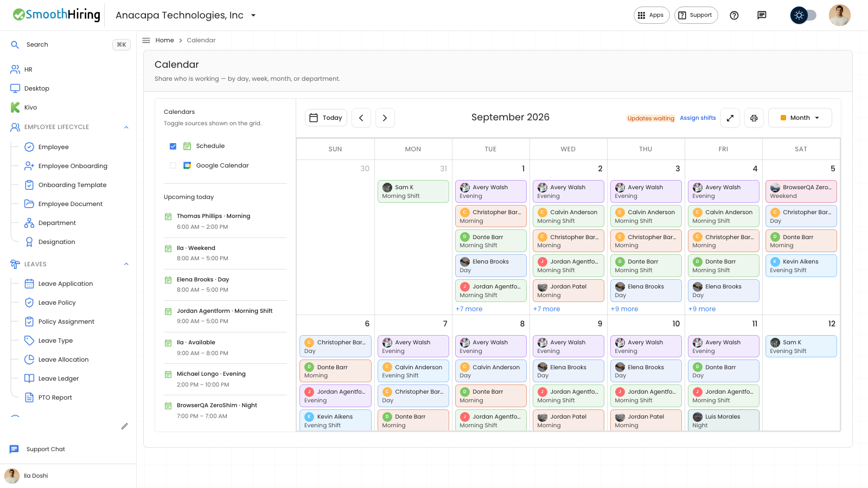Show +9 more shifts on September 3

click(x=624, y=309)
